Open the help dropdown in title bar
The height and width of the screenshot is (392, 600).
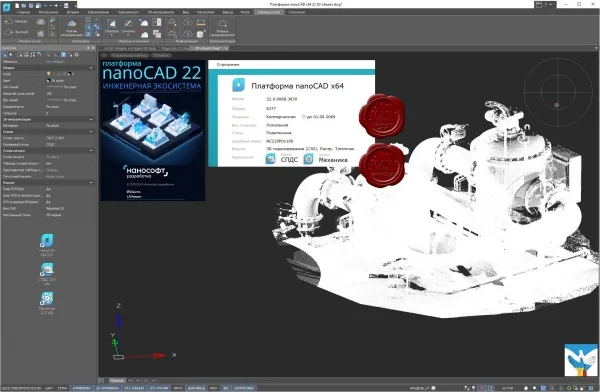(x=551, y=5)
